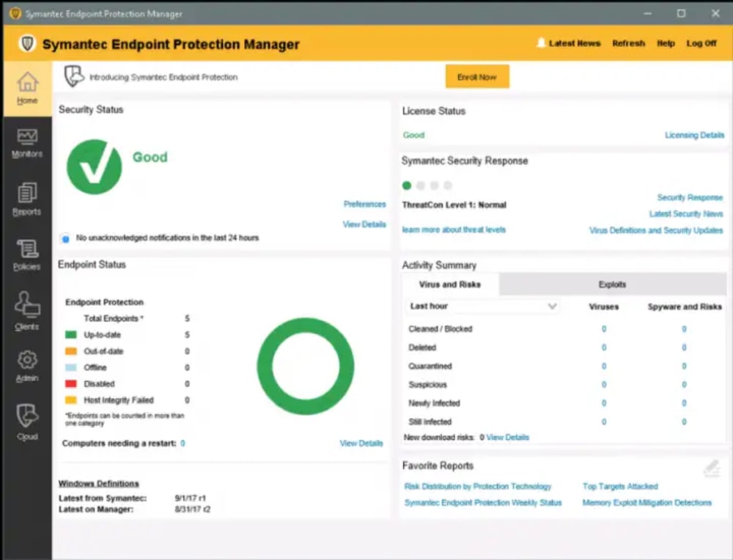Image resolution: width=733 pixels, height=560 pixels.
Task: Edit Favorite Reports with the pencil icon
Action: coord(713,467)
